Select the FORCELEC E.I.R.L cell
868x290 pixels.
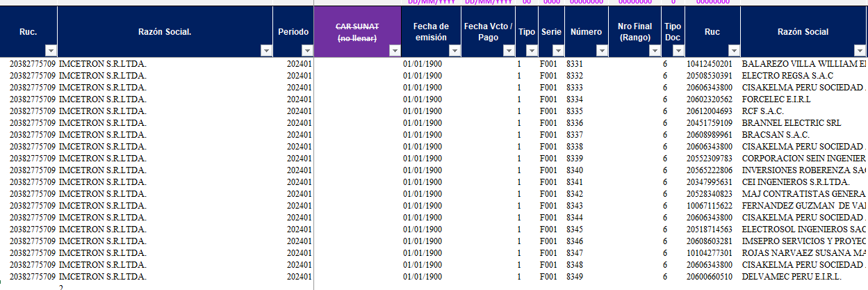(x=804, y=99)
